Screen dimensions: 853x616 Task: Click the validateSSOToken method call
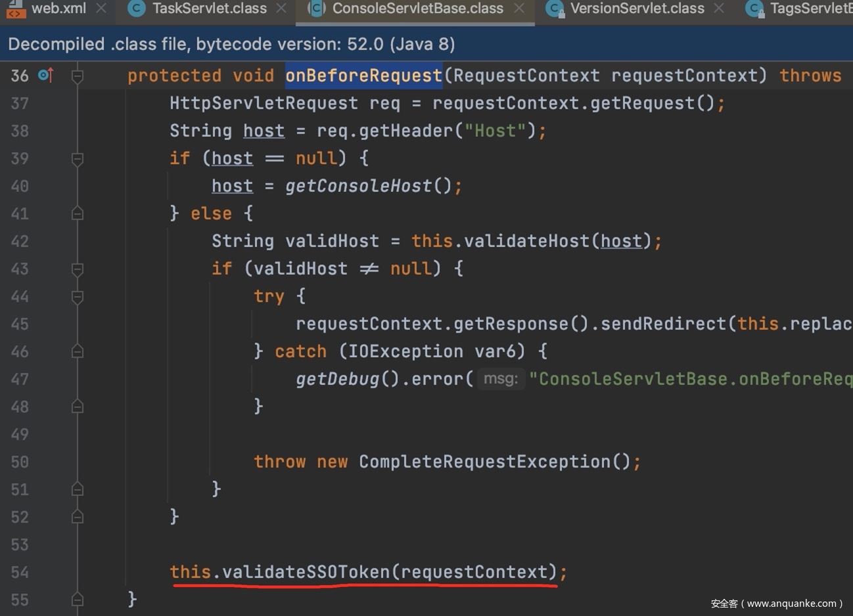(306, 572)
